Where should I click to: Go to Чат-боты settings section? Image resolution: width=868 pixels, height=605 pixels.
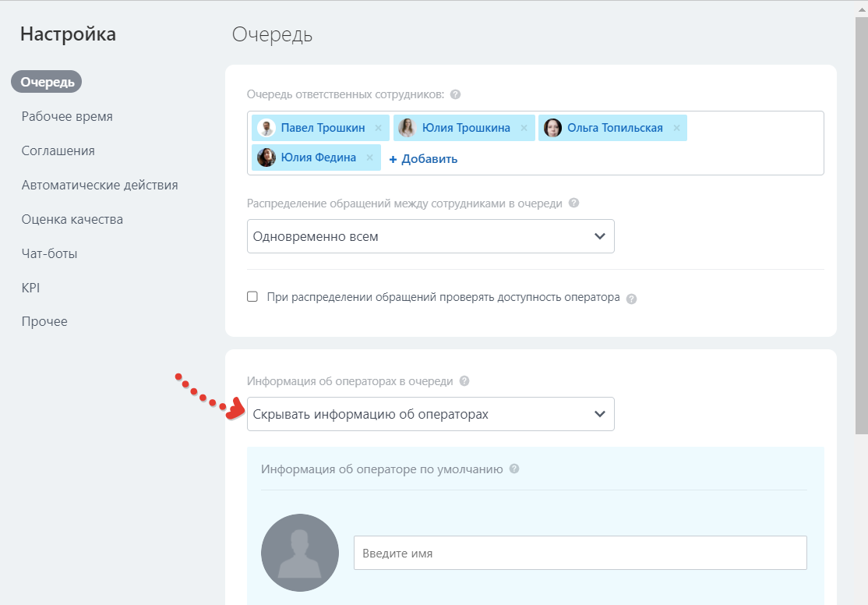[49, 253]
